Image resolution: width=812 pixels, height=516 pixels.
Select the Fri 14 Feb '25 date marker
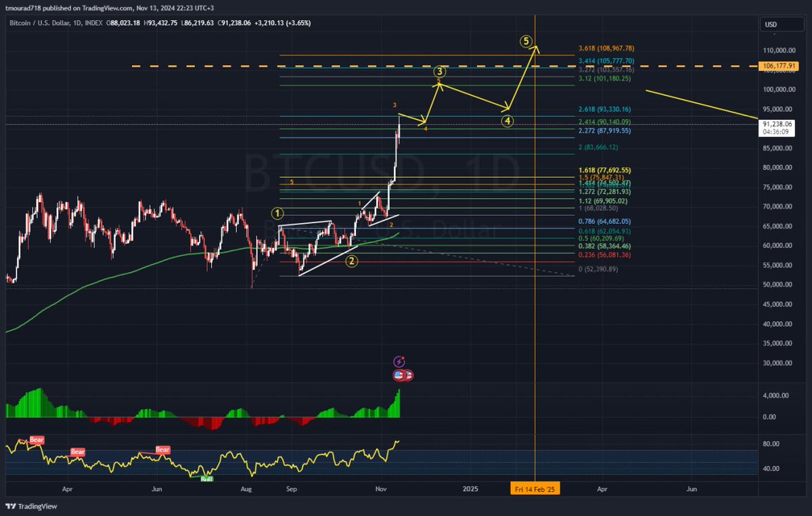point(535,488)
